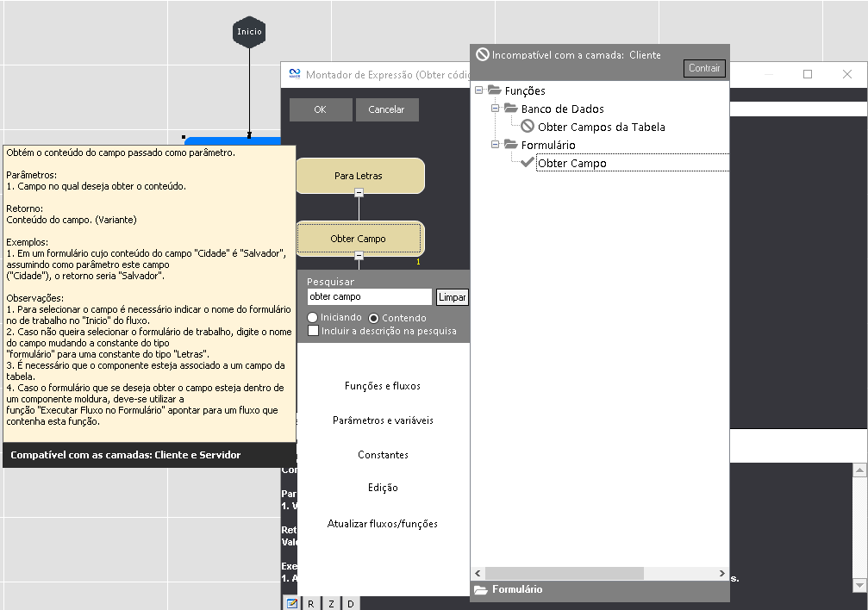Click the Funções folder icon in tree

pos(494,90)
